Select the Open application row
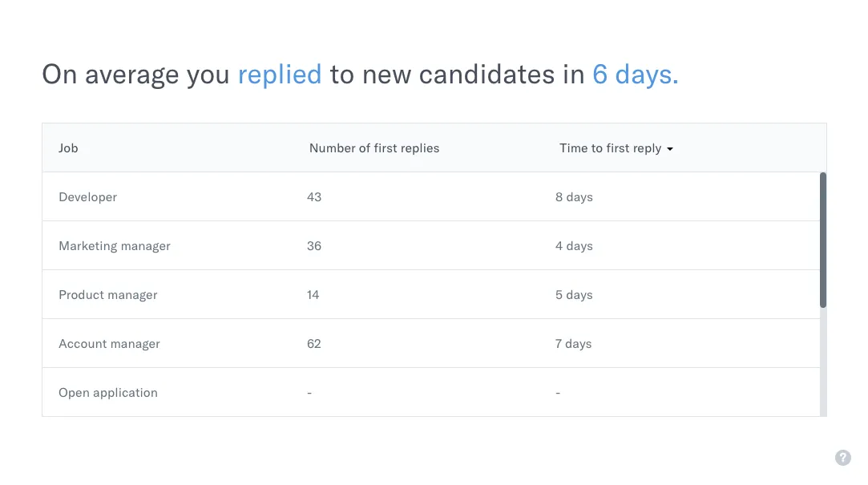 pyautogui.click(x=430, y=392)
